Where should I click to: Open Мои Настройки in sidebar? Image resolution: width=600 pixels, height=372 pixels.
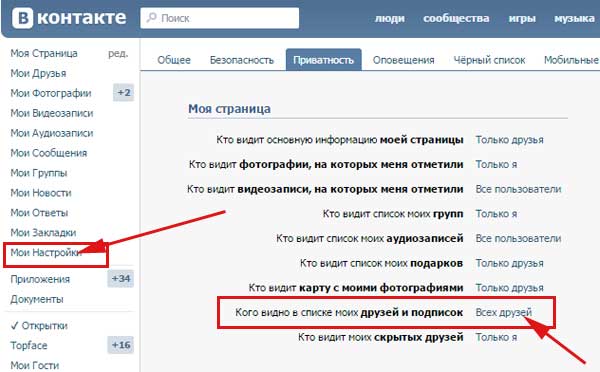pos(45,253)
